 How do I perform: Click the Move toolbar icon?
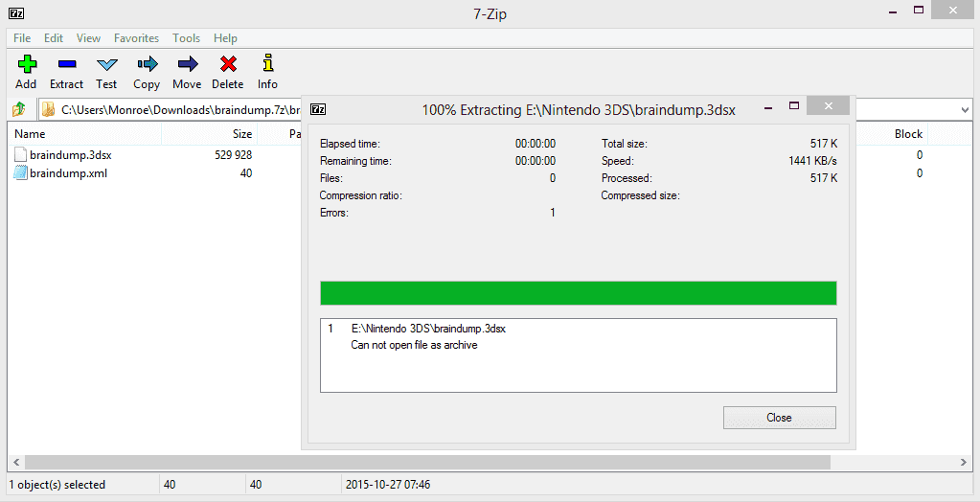188,64
